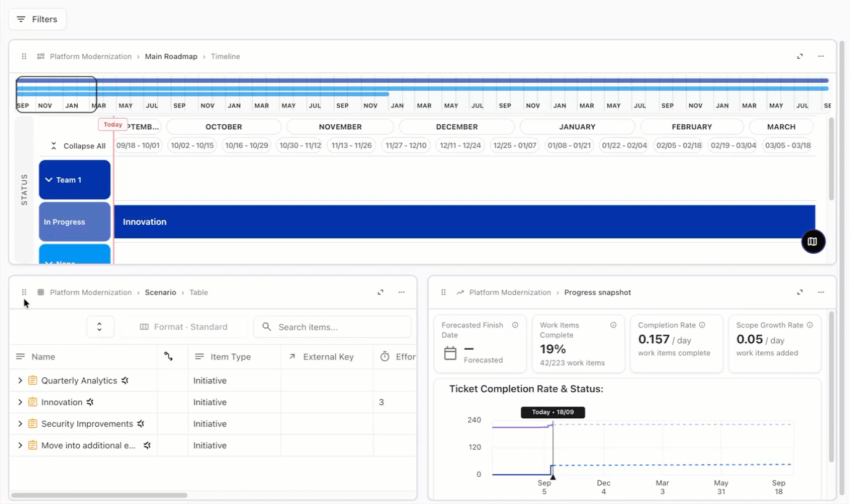Click the Work Items Complete info icon
The height and width of the screenshot is (504, 850).
[613, 325]
